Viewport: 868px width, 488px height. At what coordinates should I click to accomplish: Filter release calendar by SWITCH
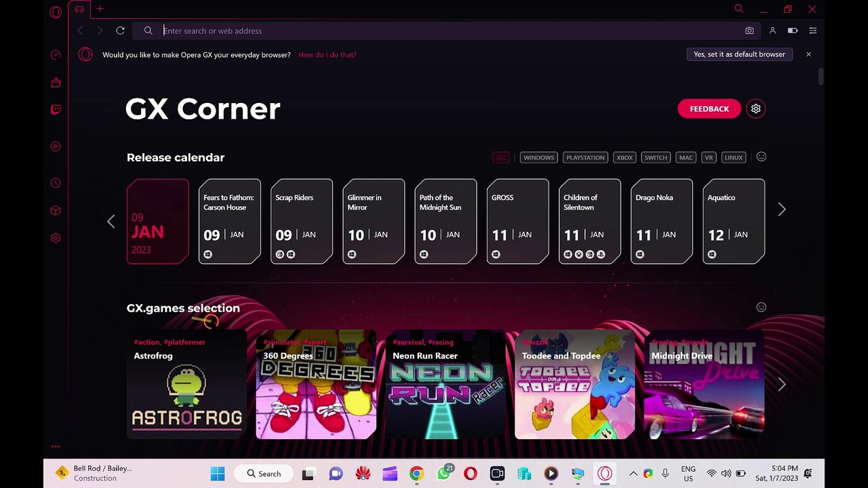tap(656, 157)
